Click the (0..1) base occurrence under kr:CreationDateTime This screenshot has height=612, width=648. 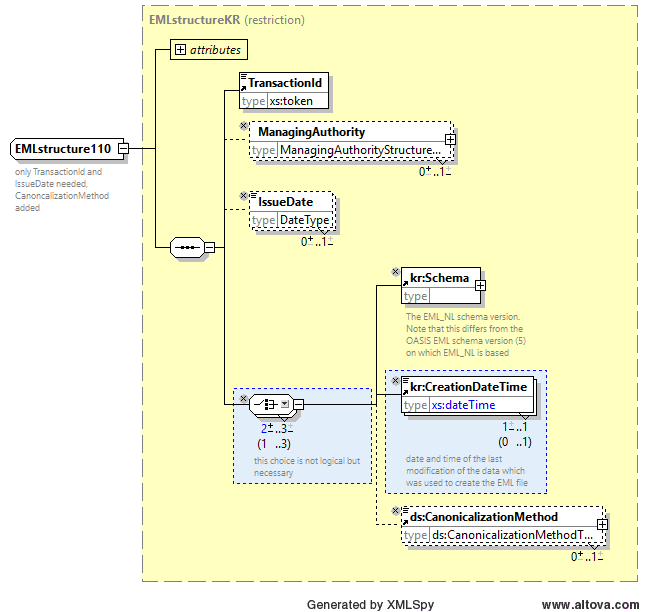pos(515,442)
